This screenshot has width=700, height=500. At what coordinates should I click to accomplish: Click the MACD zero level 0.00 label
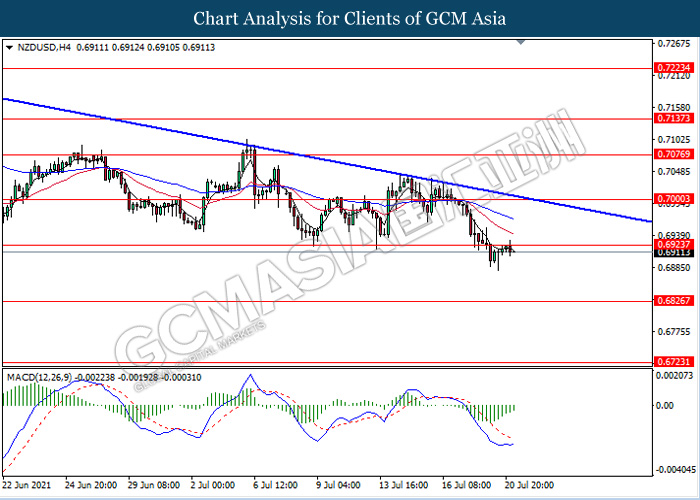point(665,405)
